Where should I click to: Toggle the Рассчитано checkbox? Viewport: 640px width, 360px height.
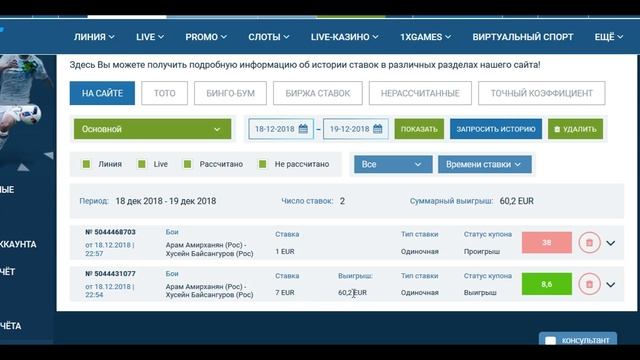coord(187,164)
